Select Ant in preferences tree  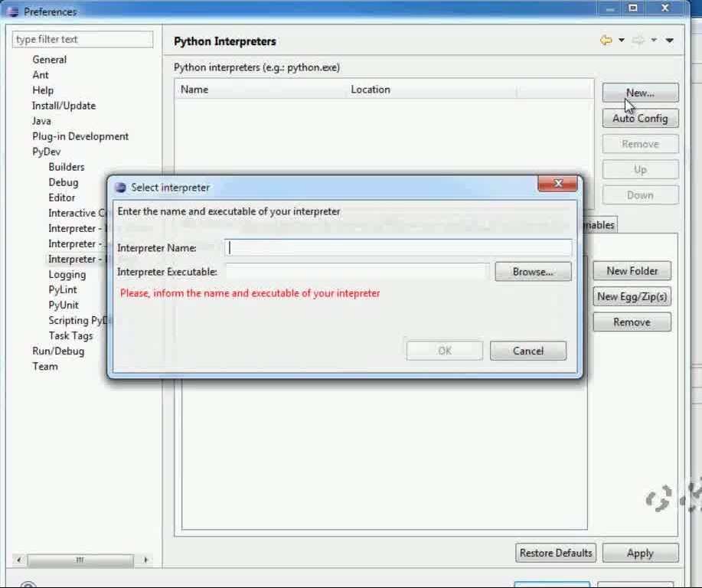pos(41,75)
